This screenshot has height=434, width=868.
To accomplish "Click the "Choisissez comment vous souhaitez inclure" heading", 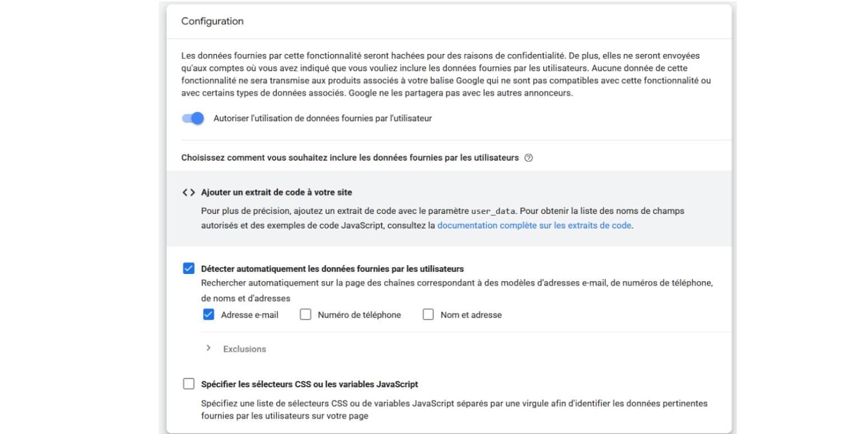I will [350, 158].
